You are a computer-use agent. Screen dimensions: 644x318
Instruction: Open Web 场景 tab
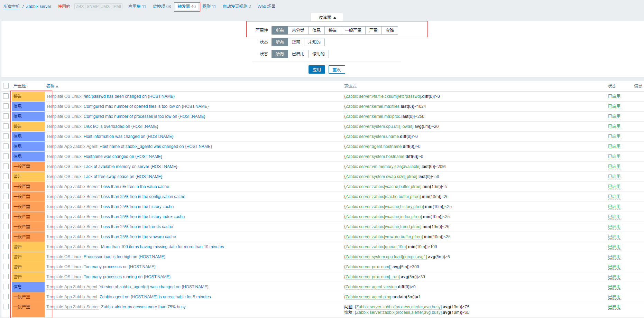pyautogui.click(x=267, y=7)
